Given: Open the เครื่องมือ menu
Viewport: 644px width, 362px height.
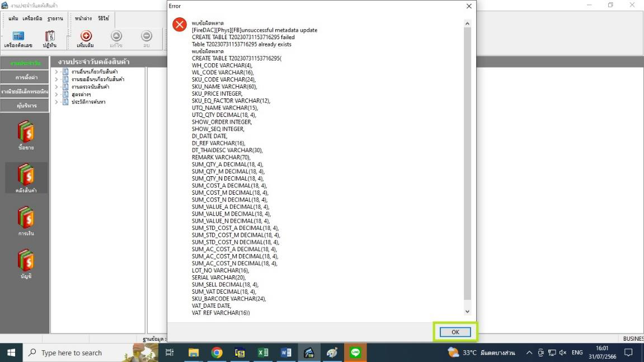Looking at the screenshot, I should [x=33, y=18].
